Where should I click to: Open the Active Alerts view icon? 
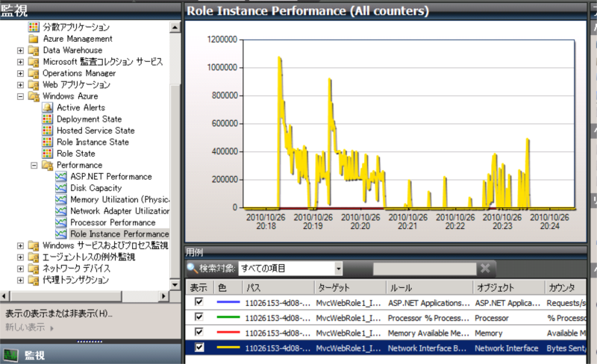point(47,107)
